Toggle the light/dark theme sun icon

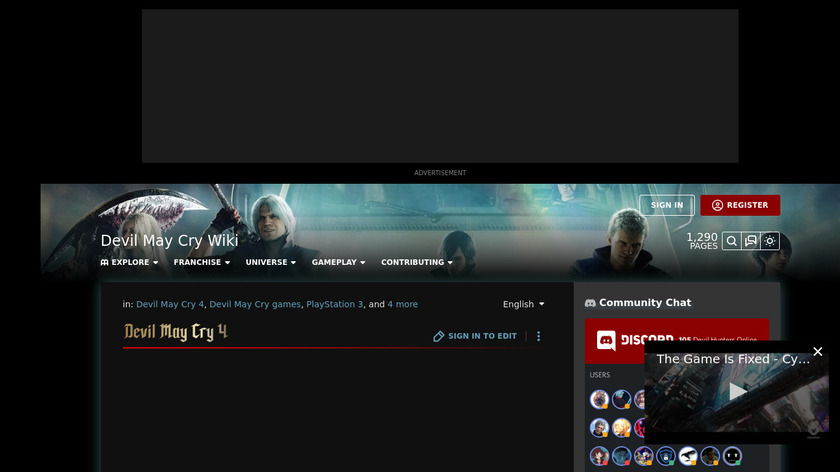tap(770, 241)
